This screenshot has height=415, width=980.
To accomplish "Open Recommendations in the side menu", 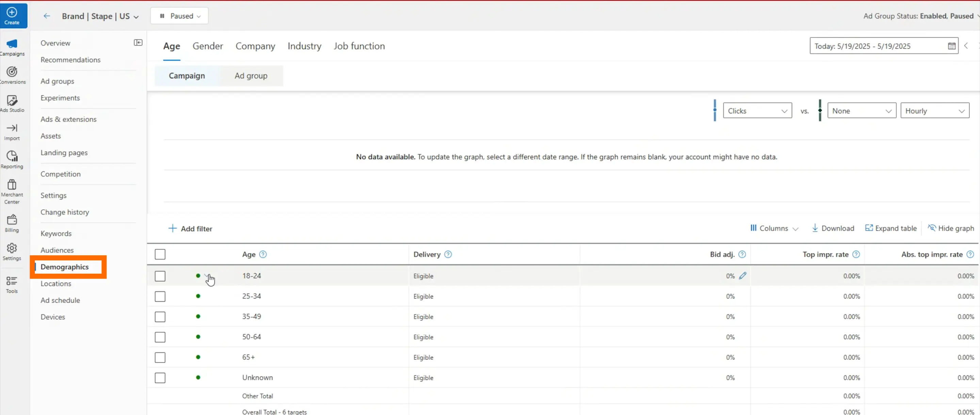I will point(70,60).
